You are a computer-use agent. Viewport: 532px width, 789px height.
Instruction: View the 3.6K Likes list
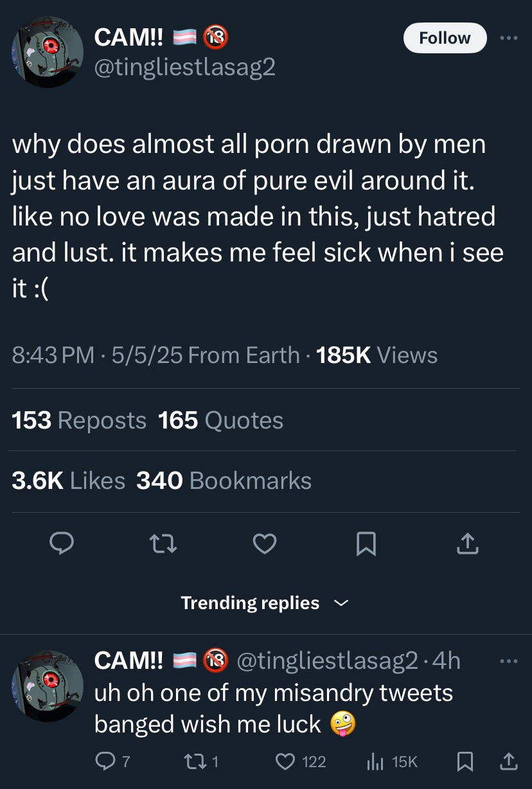(x=68, y=481)
